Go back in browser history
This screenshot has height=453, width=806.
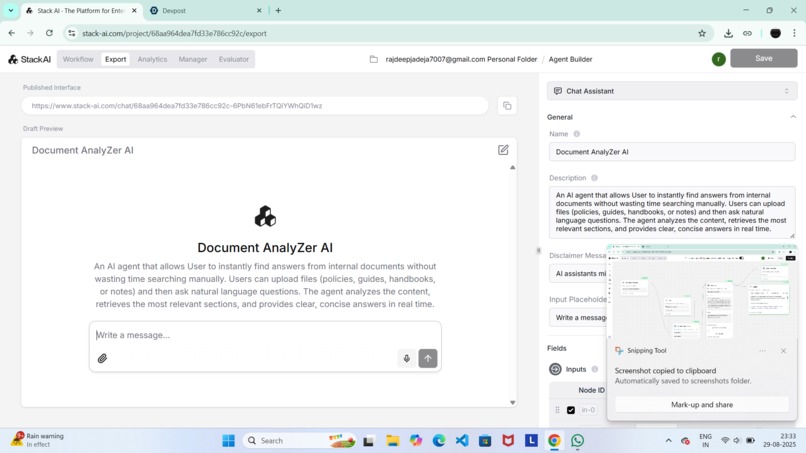pyautogui.click(x=12, y=33)
